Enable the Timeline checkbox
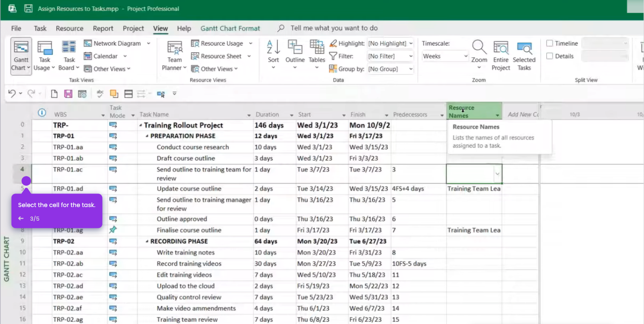This screenshot has height=324, width=644. tap(550, 43)
